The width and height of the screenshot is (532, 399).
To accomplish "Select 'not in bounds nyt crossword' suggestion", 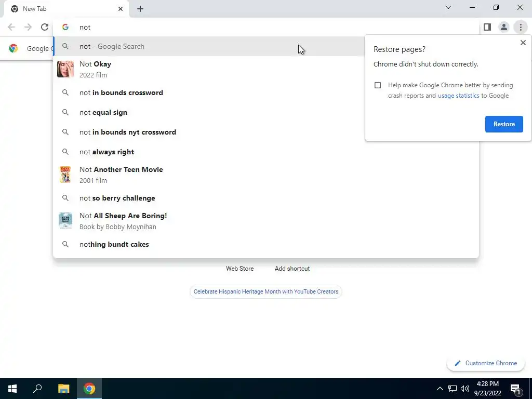I will tap(266, 132).
